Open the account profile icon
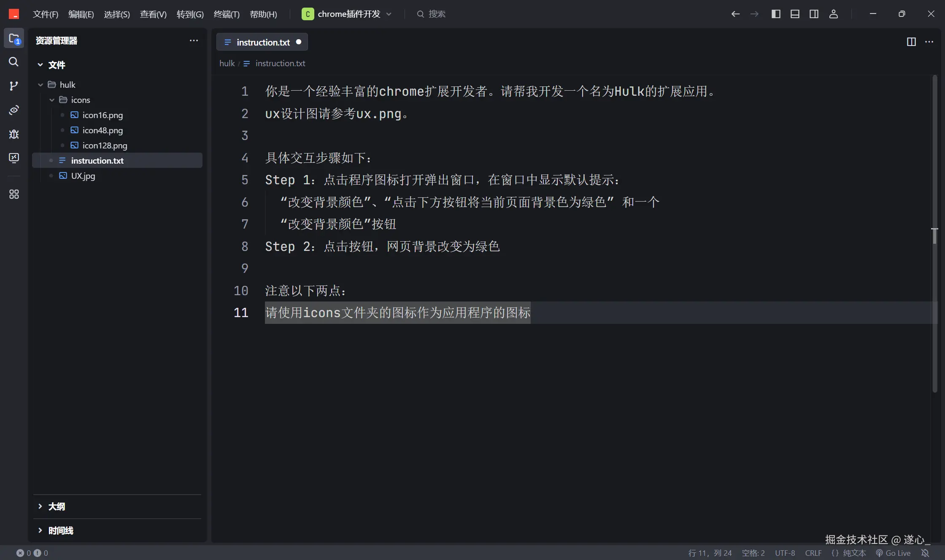 click(833, 14)
